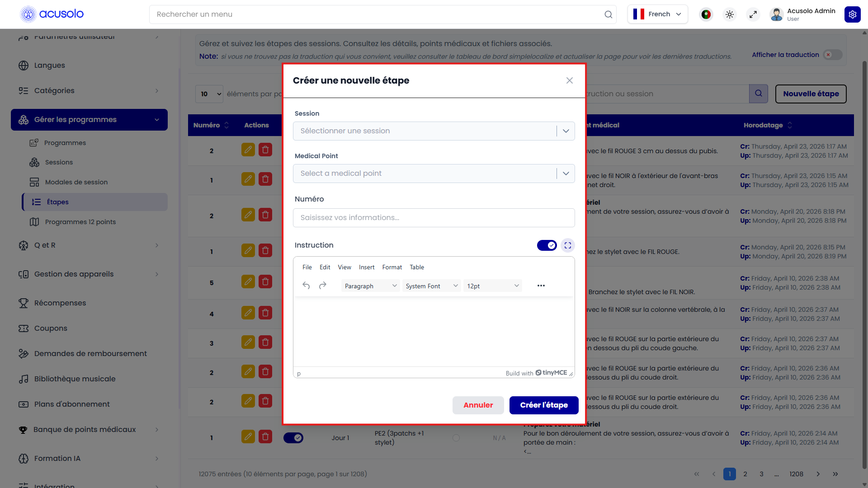Viewport: 868px width, 488px height.
Task: Click the redo arrow in the editor
Action: click(x=323, y=286)
